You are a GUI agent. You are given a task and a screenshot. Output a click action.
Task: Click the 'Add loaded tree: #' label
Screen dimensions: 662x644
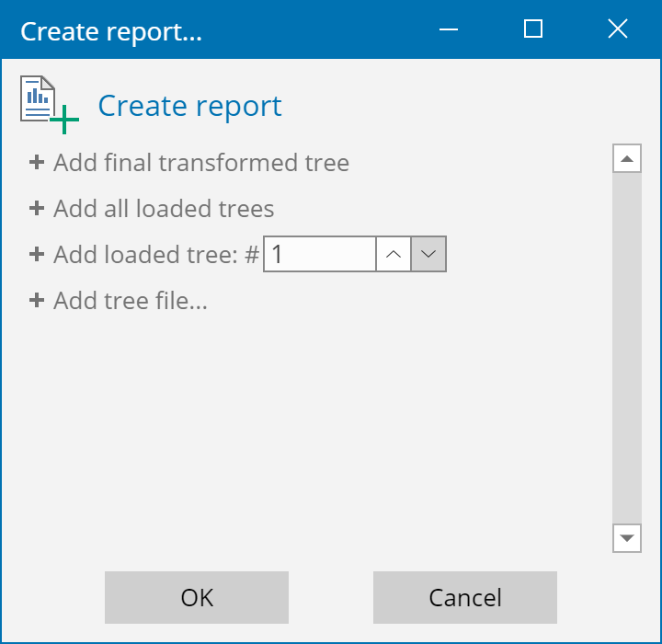[x=156, y=255]
